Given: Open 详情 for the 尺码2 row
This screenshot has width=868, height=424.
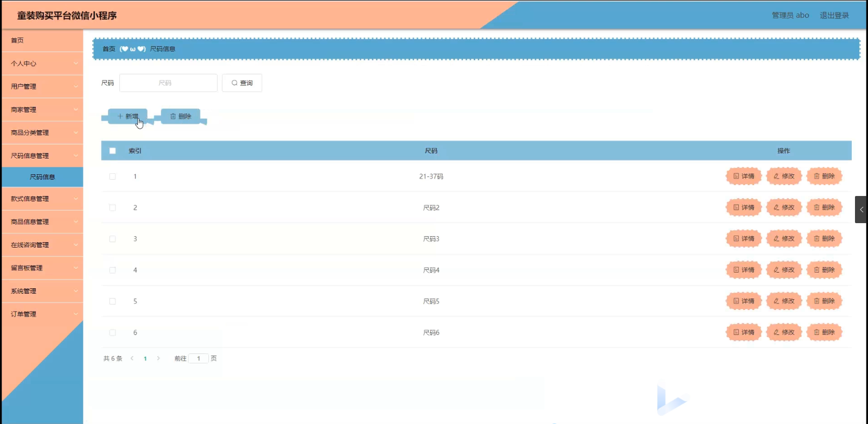Looking at the screenshot, I should 744,207.
